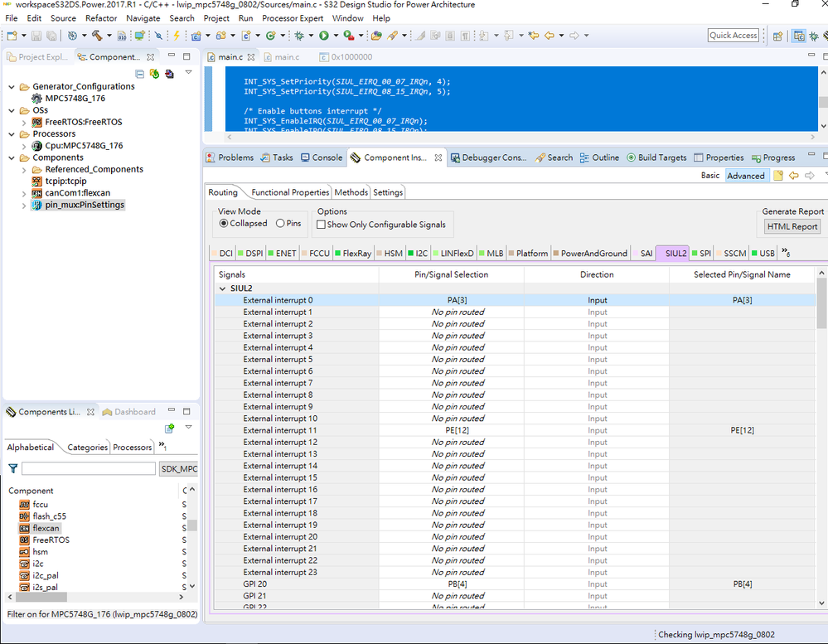This screenshot has width=828, height=644.
Task: Collapse all in the Components panel toolbar
Action: (140, 74)
